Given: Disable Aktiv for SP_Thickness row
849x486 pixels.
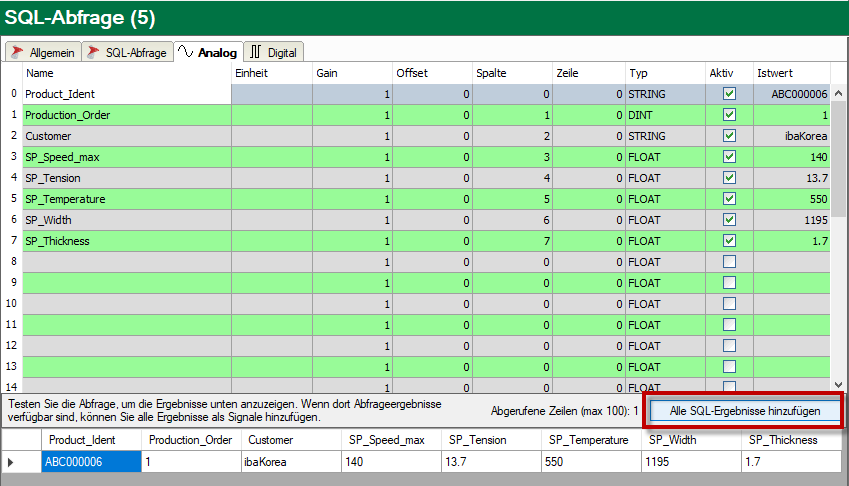Looking at the screenshot, I should [x=729, y=241].
